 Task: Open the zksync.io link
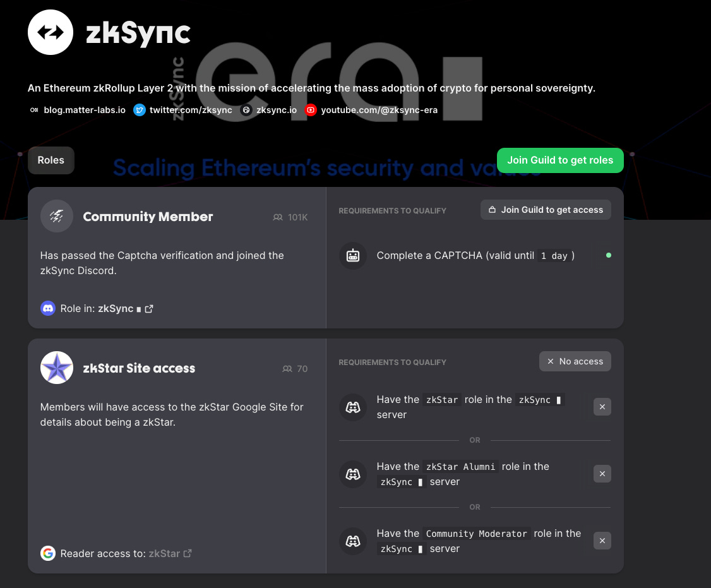coord(277,110)
